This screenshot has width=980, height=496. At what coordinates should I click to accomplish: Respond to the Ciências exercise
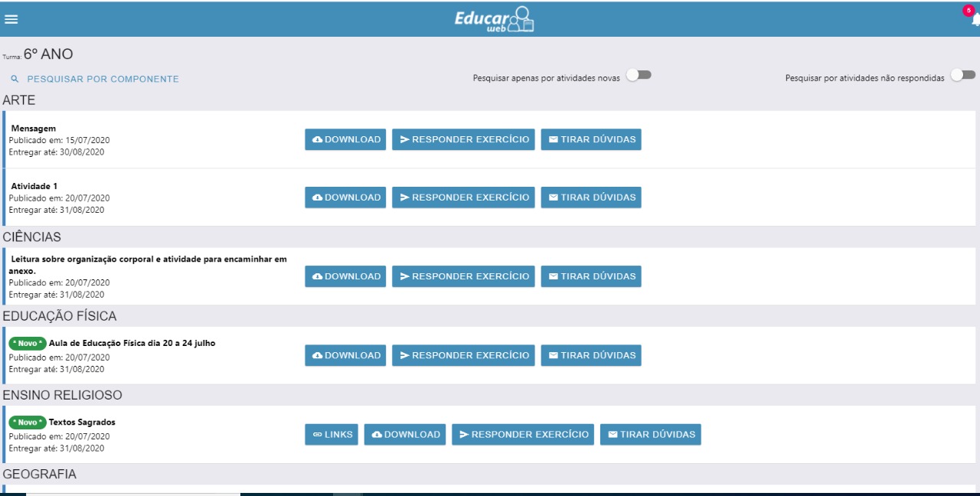point(463,276)
